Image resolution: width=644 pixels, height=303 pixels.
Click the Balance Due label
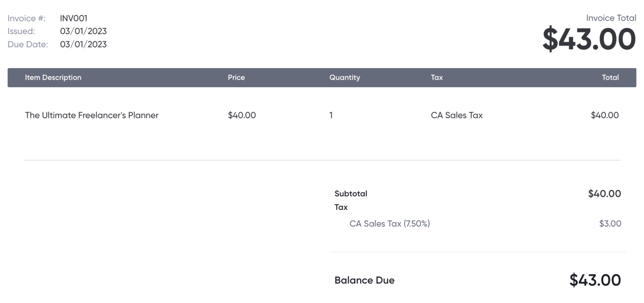pyautogui.click(x=364, y=280)
